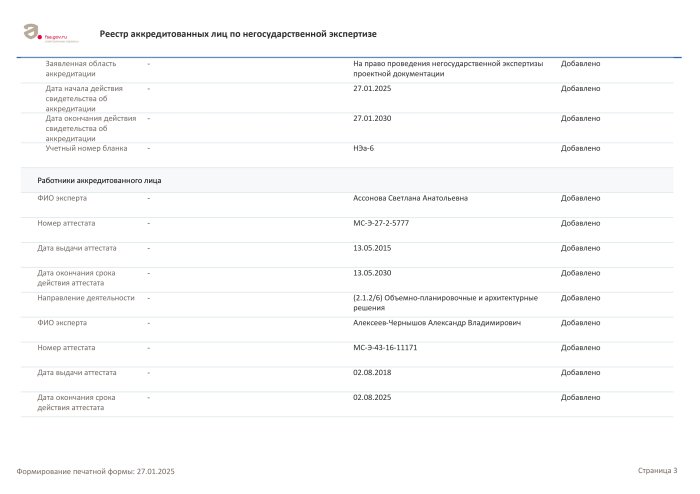The height and width of the screenshot is (494, 700).
Task: Click 'Добавлено' in the Алексеев-Чернышов row
Action: click(x=580, y=323)
